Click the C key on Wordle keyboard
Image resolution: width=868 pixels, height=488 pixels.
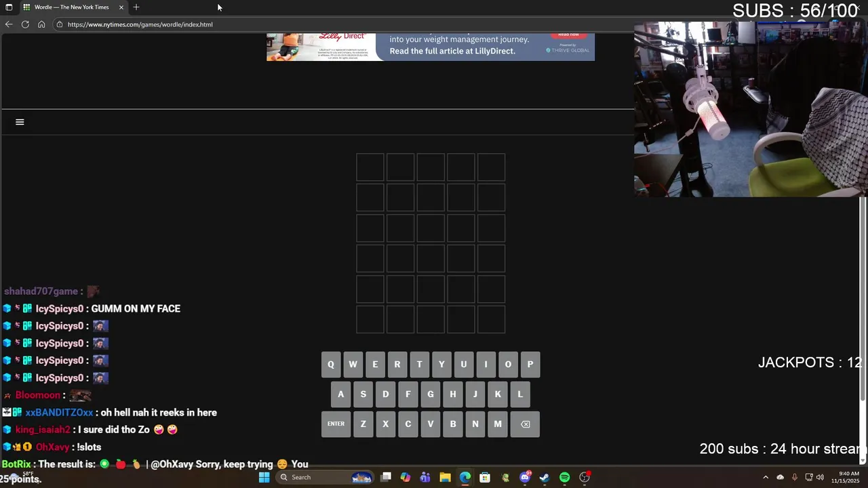(408, 424)
